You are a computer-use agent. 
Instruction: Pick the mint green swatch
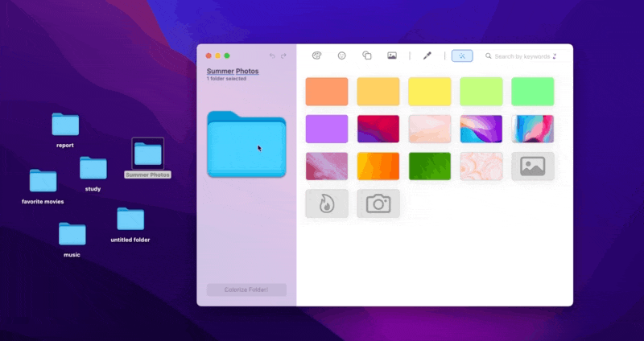coord(533,92)
